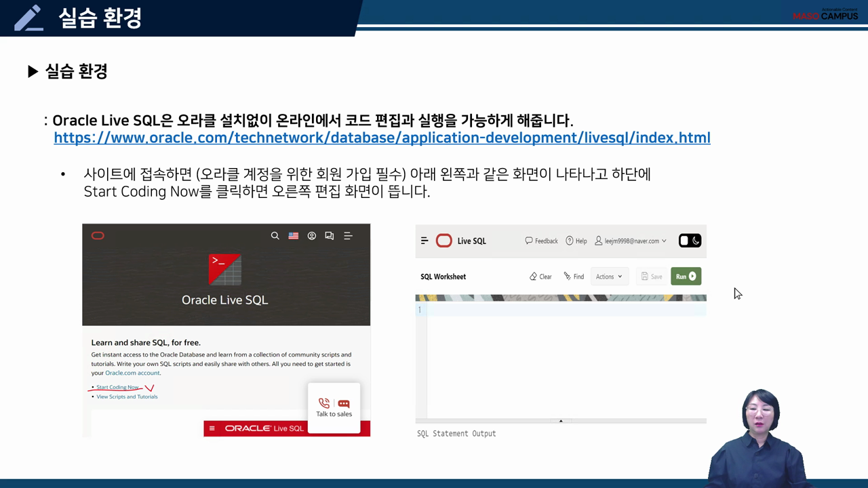Select the US flag country icon
Image resolution: width=868 pixels, height=488 pixels.
point(293,236)
